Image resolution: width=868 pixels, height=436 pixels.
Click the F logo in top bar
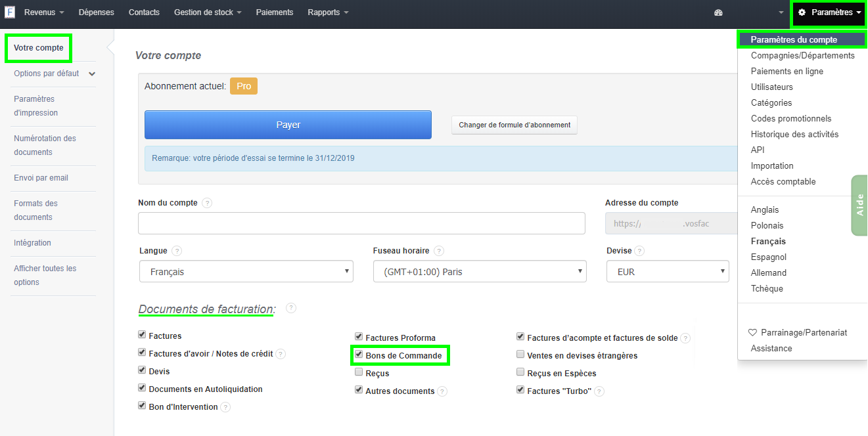pos(10,12)
